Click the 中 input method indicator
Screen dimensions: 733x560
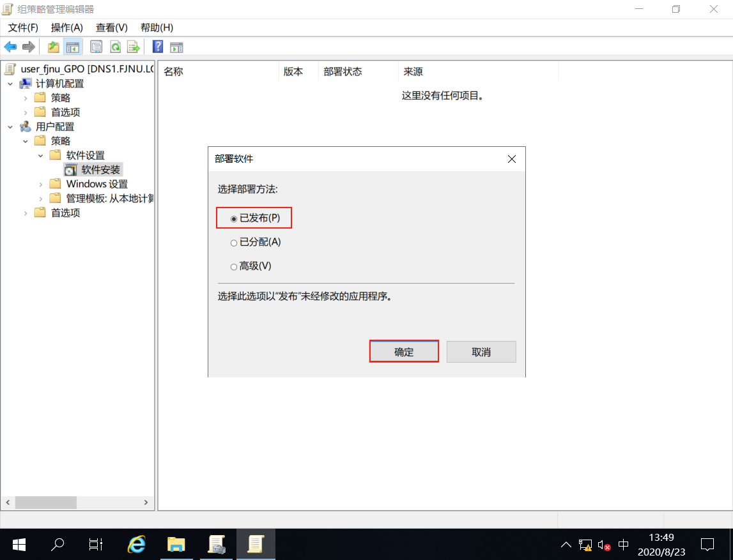tap(623, 545)
